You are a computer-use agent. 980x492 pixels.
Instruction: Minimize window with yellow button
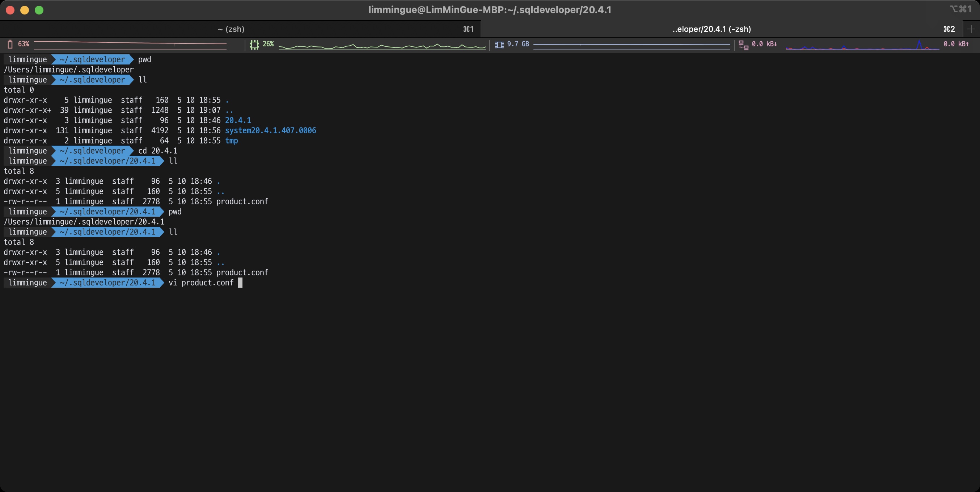pos(25,10)
